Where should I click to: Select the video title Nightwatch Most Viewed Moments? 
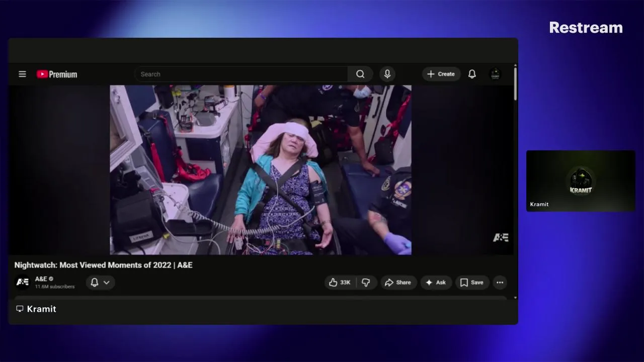(x=103, y=265)
